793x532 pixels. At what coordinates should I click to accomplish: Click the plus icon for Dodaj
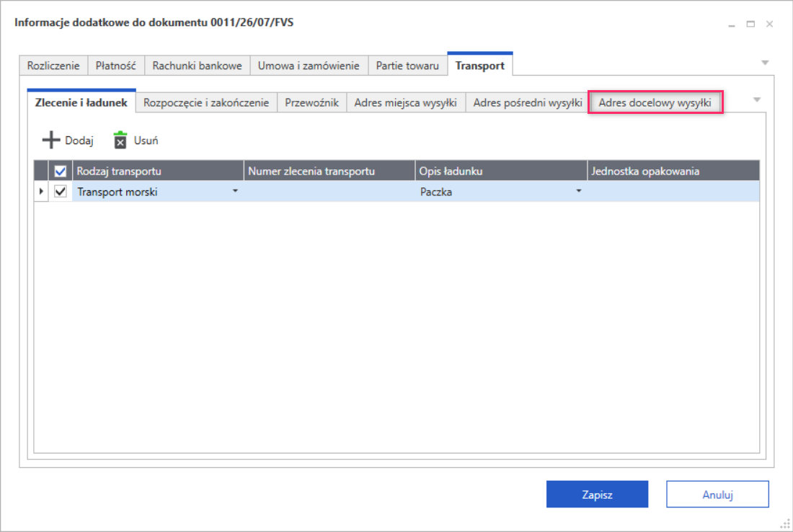[50, 140]
